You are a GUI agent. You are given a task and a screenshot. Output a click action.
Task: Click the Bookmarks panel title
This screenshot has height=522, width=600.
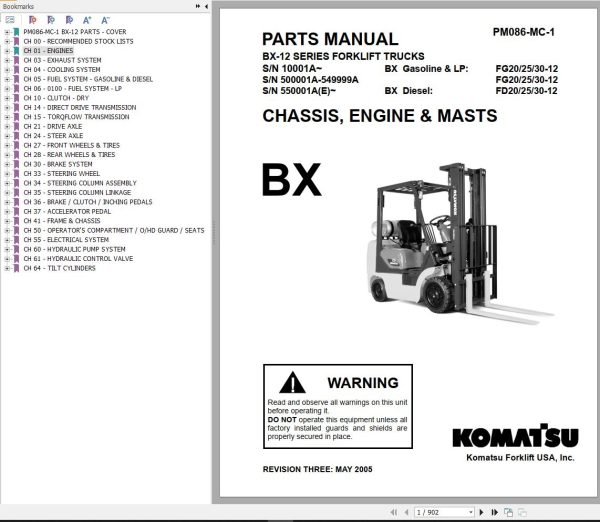18,7
